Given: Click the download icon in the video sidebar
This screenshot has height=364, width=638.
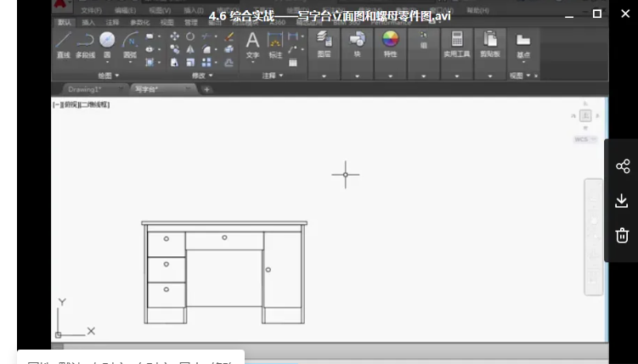Looking at the screenshot, I should pyautogui.click(x=622, y=201).
